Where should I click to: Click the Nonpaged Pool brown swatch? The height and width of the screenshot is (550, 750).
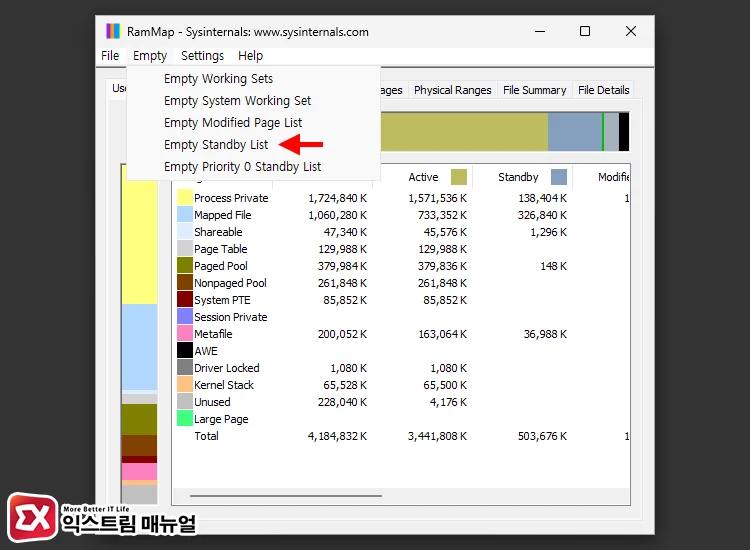185,283
